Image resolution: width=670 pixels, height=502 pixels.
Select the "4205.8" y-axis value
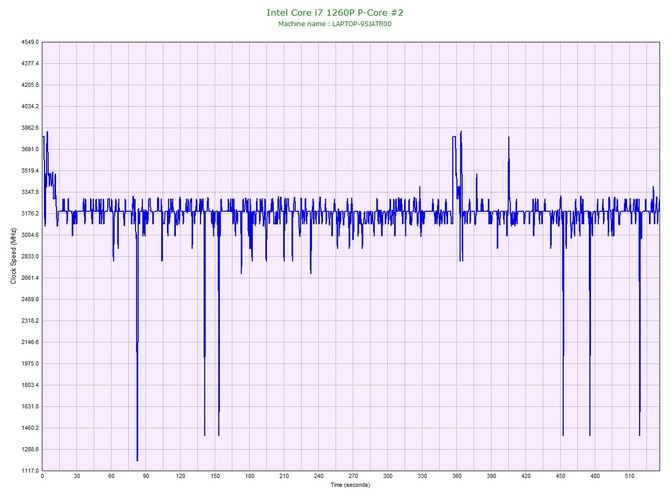pyautogui.click(x=30, y=85)
